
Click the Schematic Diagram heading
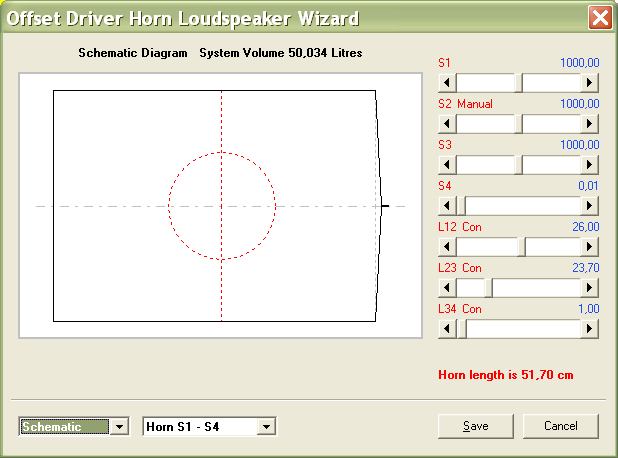click(x=133, y=53)
